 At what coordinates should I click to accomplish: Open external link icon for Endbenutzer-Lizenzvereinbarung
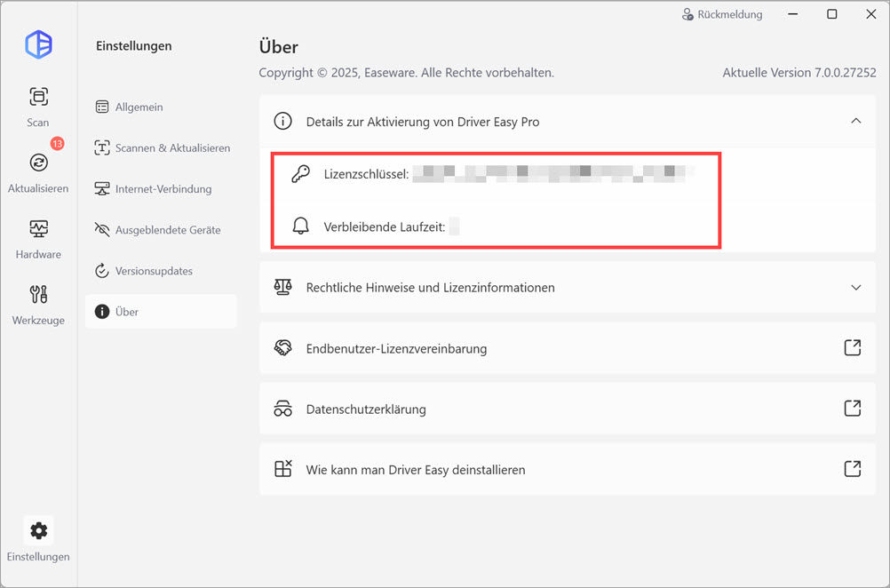(853, 347)
